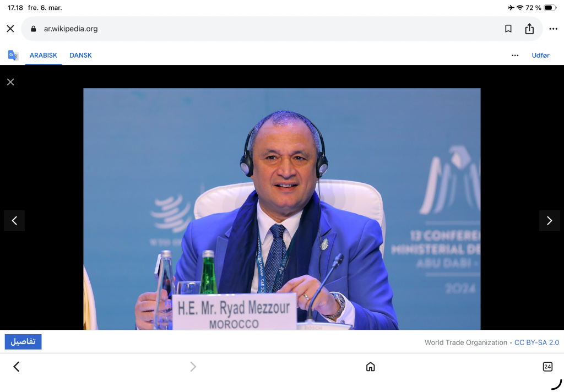Tap the Ryad Mezzour photo
The width and height of the screenshot is (564, 392).
point(281,209)
